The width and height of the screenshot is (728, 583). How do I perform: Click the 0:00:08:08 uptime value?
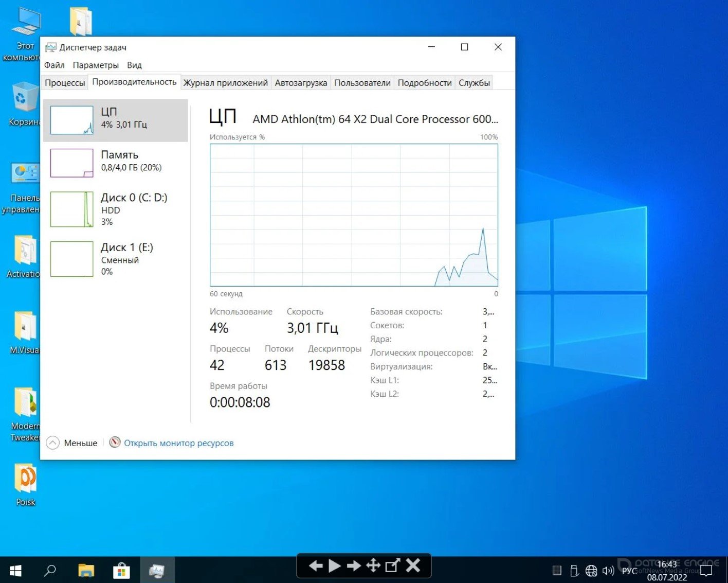coord(240,402)
